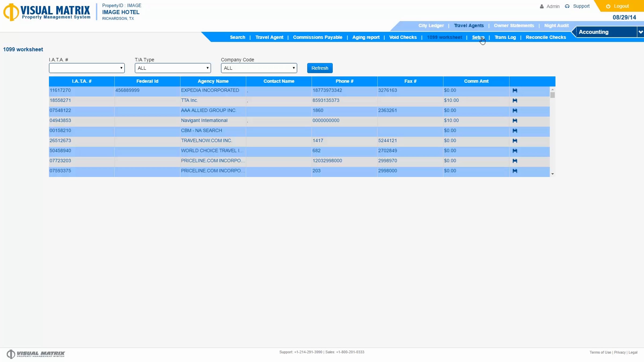Open the Company Code dropdown

(259, 68)
